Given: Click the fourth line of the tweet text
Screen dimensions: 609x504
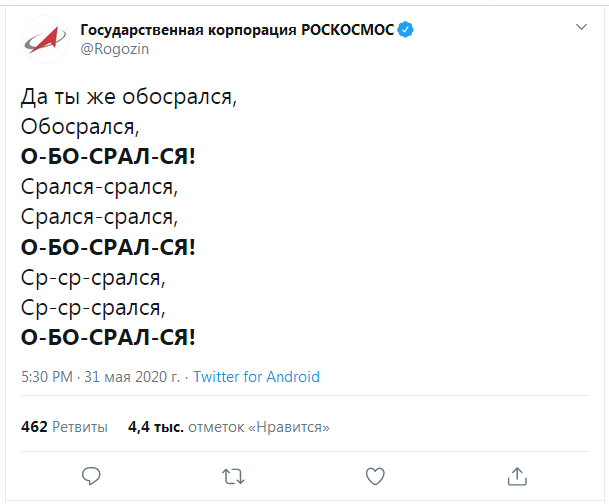Looking at the screenshot, I should (98, 187).
